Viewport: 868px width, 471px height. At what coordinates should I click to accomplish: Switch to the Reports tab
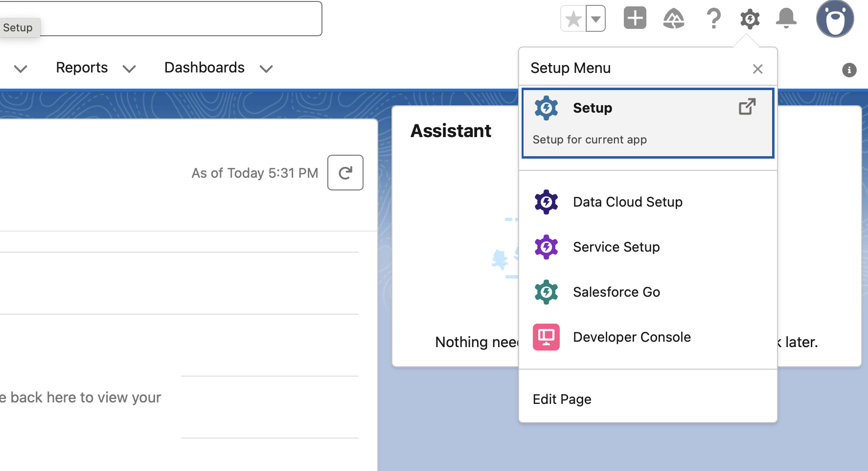point(81,68)
